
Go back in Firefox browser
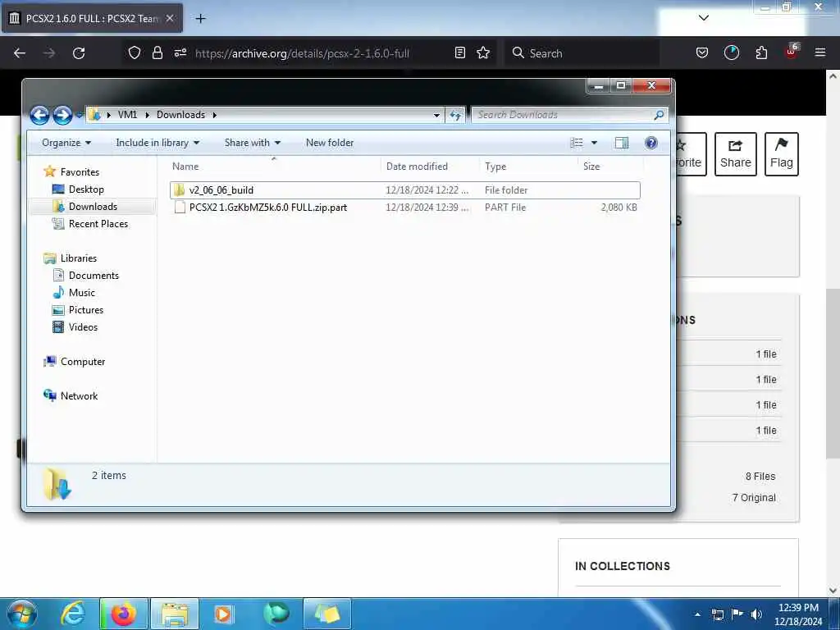click(x=20, y=53)
